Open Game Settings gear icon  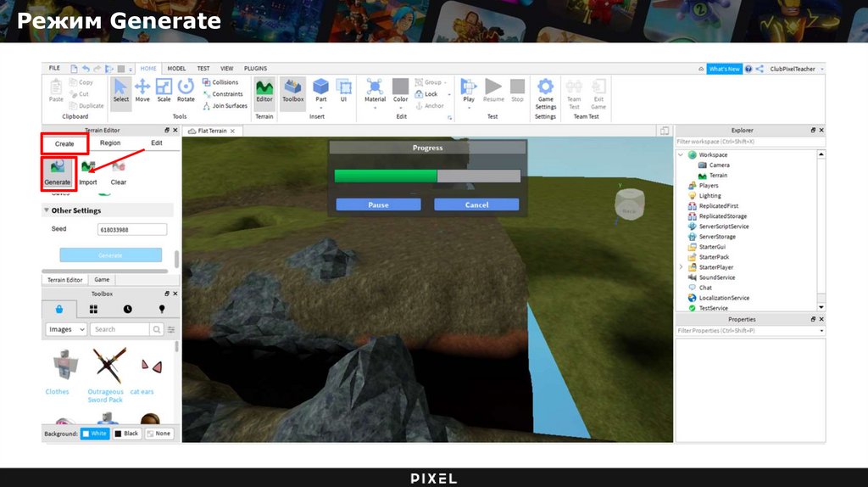(x=546, y=93)
